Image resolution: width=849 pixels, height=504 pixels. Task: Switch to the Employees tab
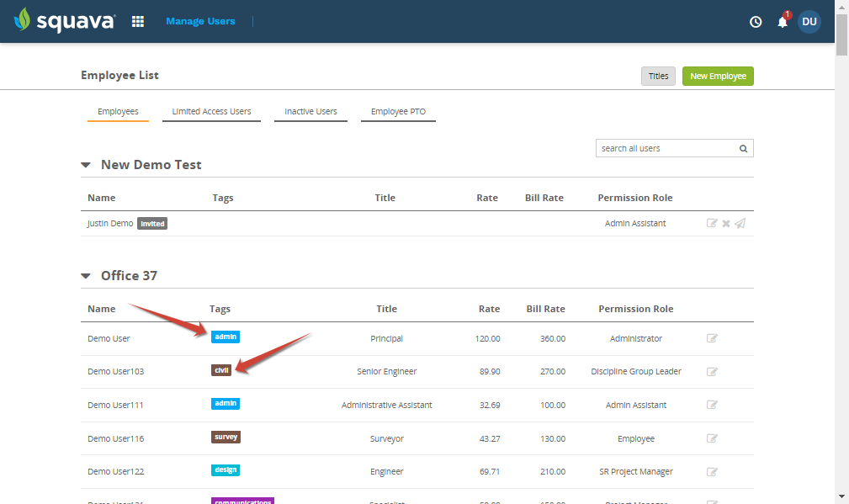118,112
